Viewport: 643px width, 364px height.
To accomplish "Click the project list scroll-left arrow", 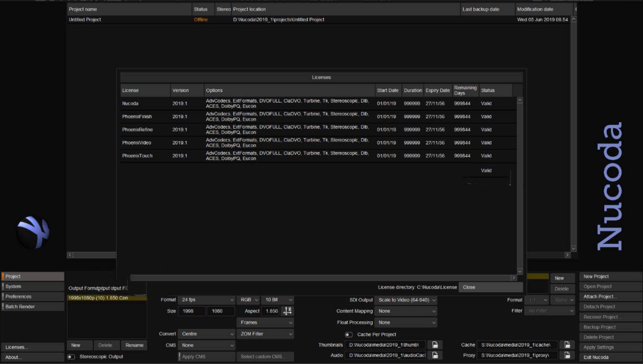I will pos(70,255).
